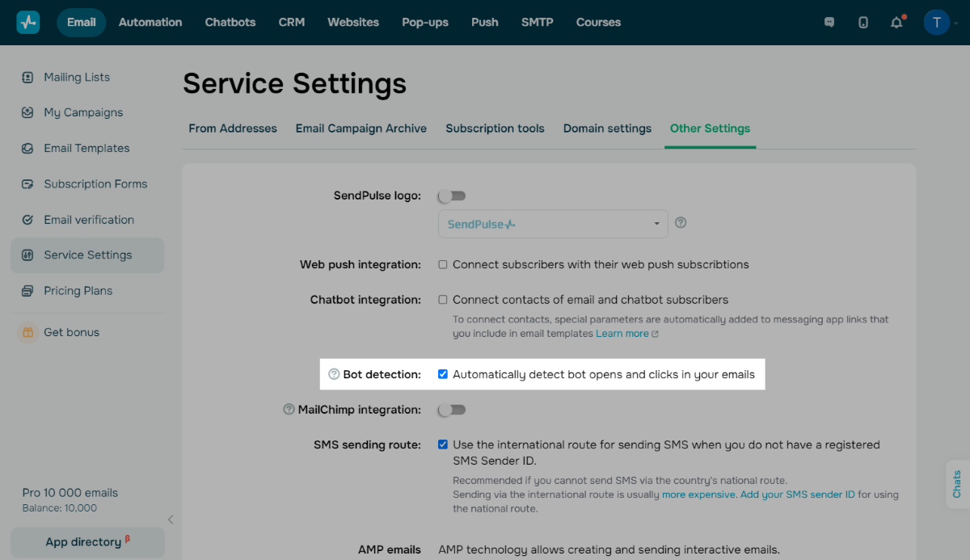Open the Automation menu item
This screenshot has width=970, height=560.
click(150, 23)
